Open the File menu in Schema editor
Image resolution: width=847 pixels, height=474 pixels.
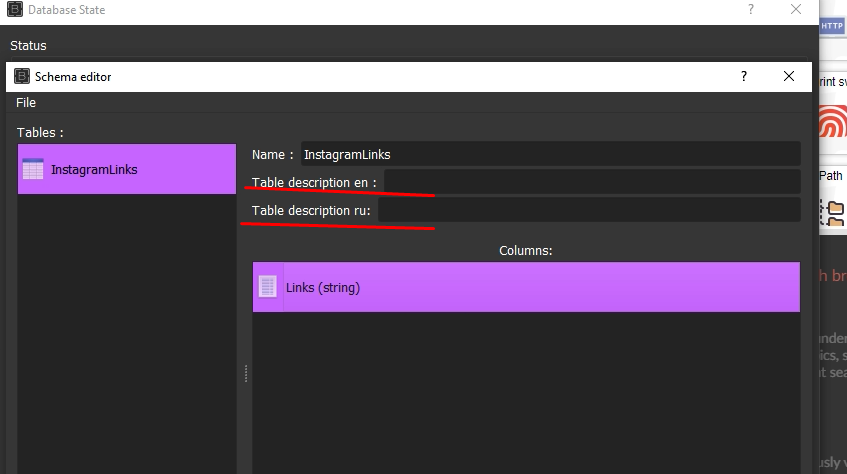[26, 103]
